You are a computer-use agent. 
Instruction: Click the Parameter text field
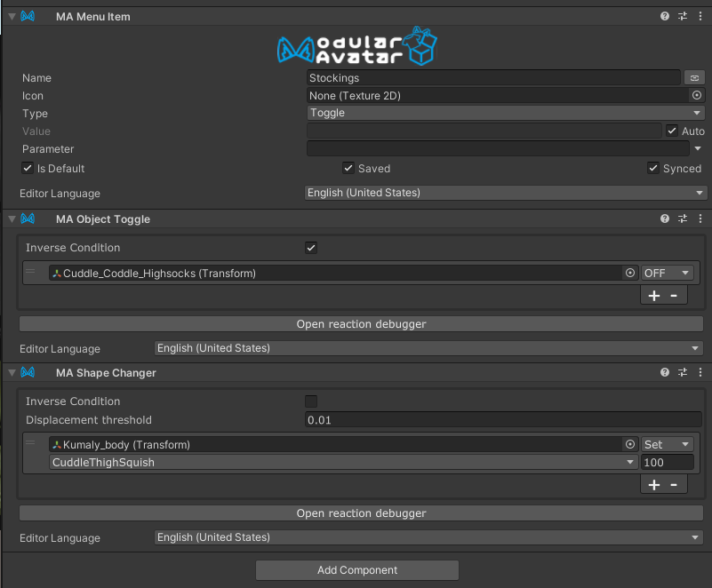[498, 148]
